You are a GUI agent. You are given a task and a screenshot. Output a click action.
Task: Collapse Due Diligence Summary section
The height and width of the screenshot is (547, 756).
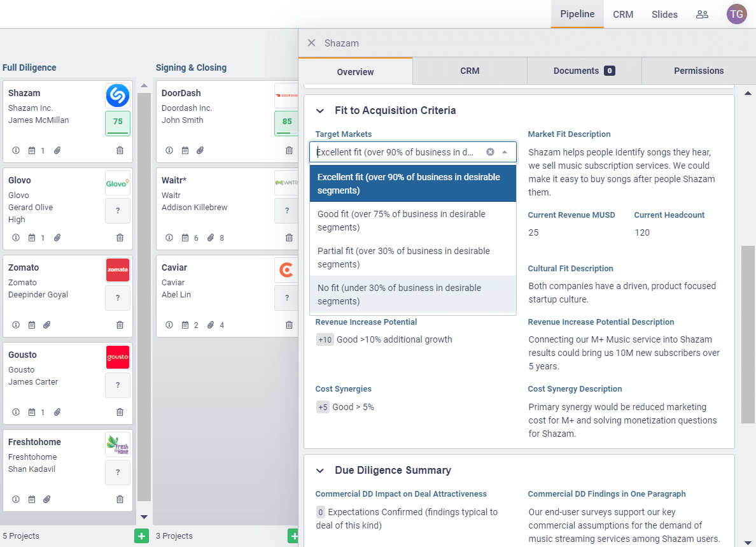pos(319,471)
